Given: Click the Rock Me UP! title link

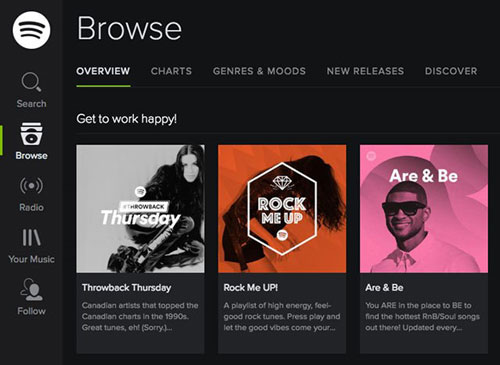Looking at the screenshot, I should pyautogui.click(x=251, y=288).
